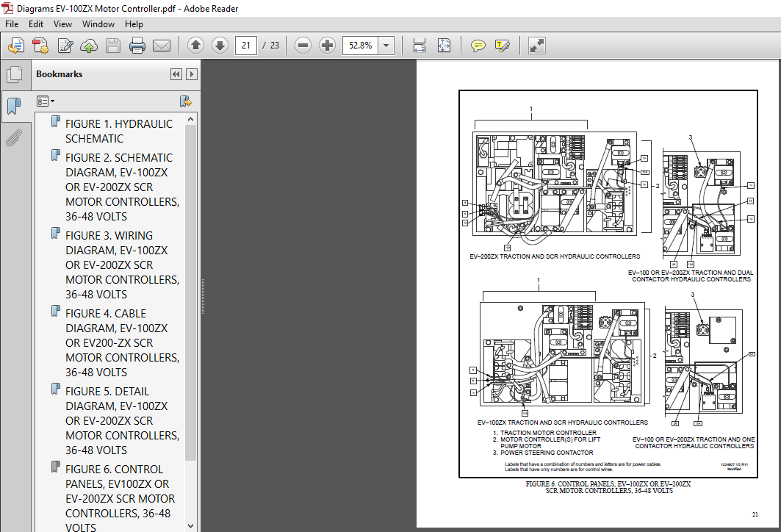
Task: Zoom in using the plus button
Action: point(327,46)
